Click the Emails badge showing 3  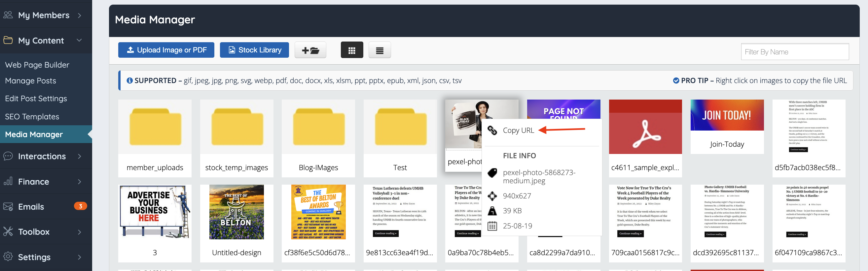(x=81, y=206)
